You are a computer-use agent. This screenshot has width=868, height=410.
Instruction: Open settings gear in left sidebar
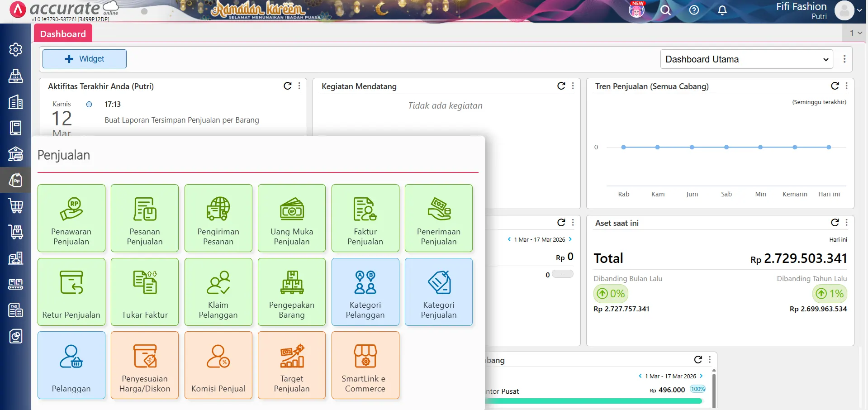tap(15, 49)
